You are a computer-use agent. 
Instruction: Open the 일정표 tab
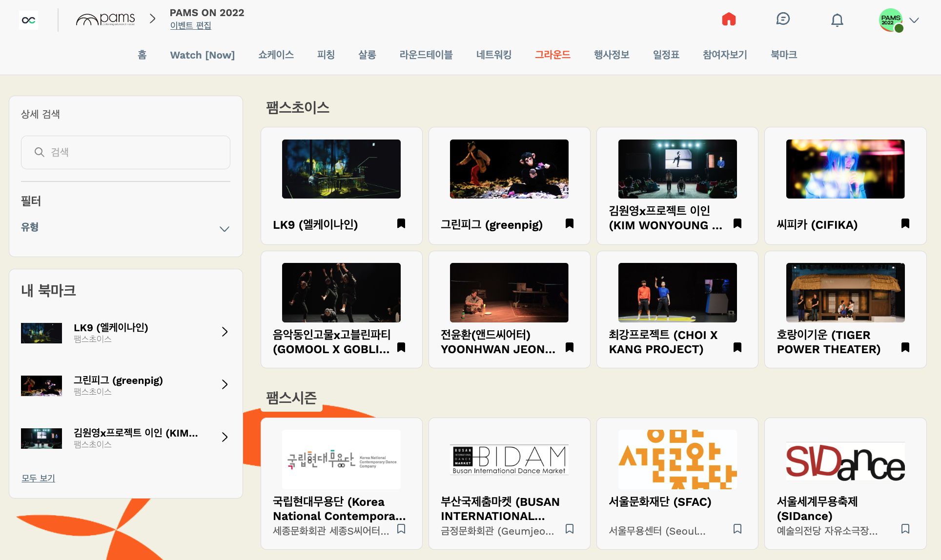(x=666, y=55)
